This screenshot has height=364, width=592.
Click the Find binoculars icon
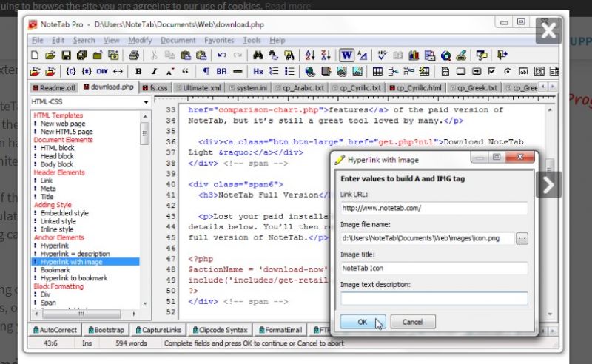pos(258,55)
